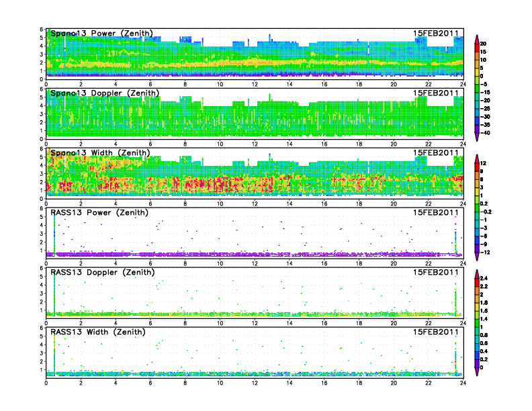This screenshot has width=532, height=411.
Task: Click the yellow band in Spano13 Power plot
Action: click(x=255, y=63)
